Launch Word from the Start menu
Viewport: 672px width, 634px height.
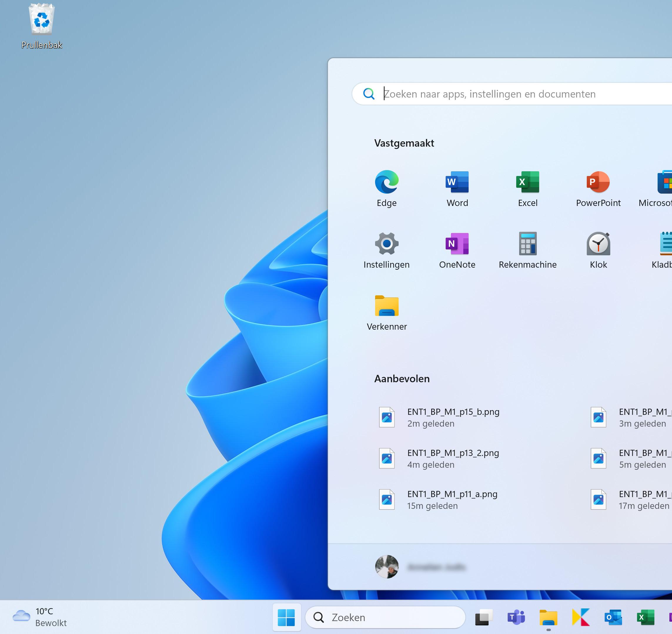click(457, 182)
